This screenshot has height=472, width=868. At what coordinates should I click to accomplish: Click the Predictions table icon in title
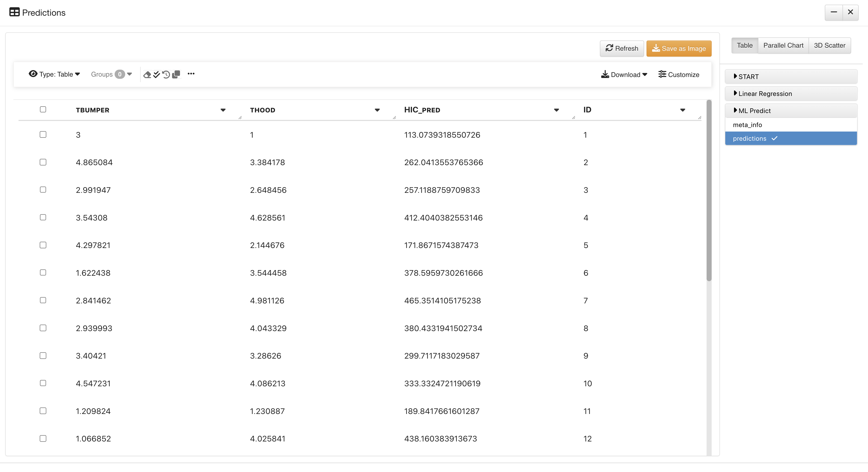14,12
